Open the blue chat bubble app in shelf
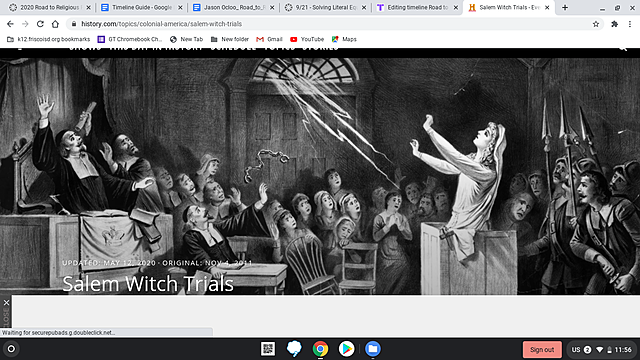 [x=294, y=349]
